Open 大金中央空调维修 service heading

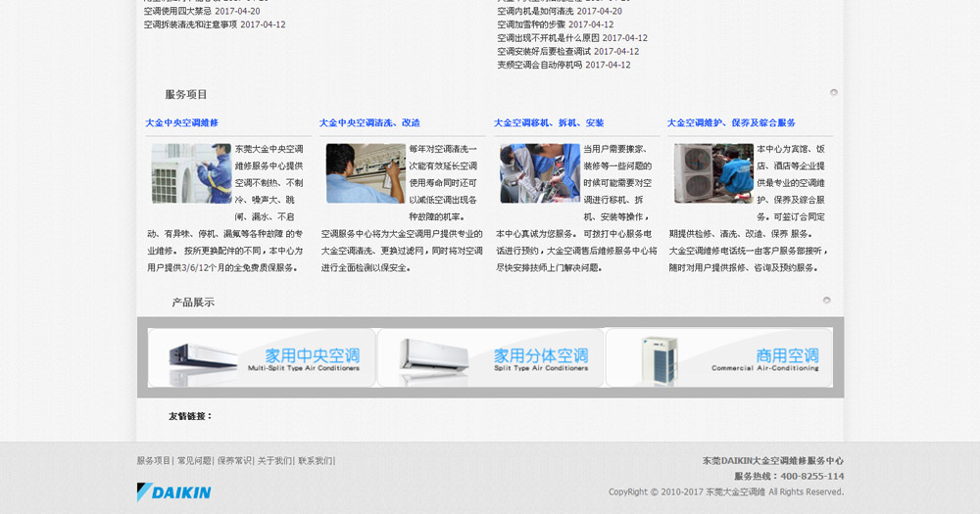(182, 123)
